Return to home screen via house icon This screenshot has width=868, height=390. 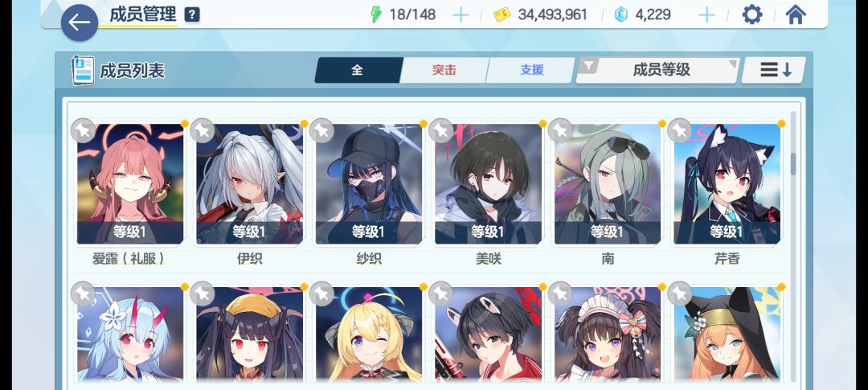pyautogui.click(x=796, y=14)
